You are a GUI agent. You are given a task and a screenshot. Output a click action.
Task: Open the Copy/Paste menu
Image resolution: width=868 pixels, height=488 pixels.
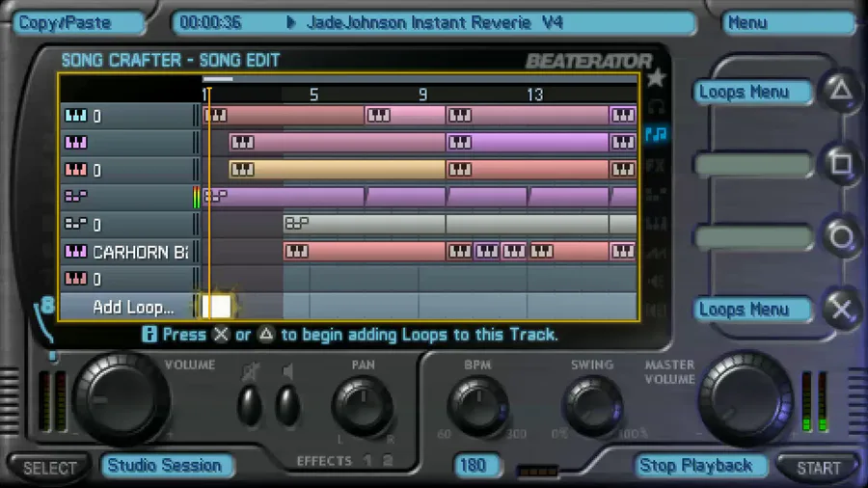(78, 23)
